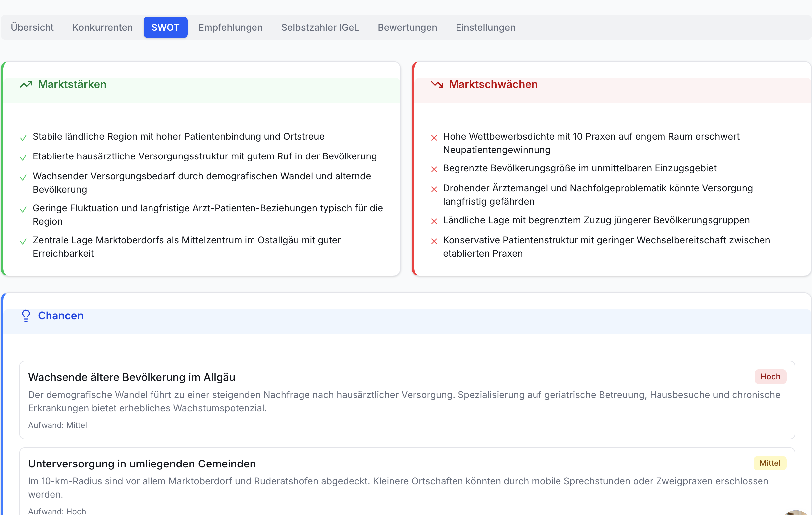Click the red X next to 'Begrenzte Bevölkerungsgröße'

point(434,169)
